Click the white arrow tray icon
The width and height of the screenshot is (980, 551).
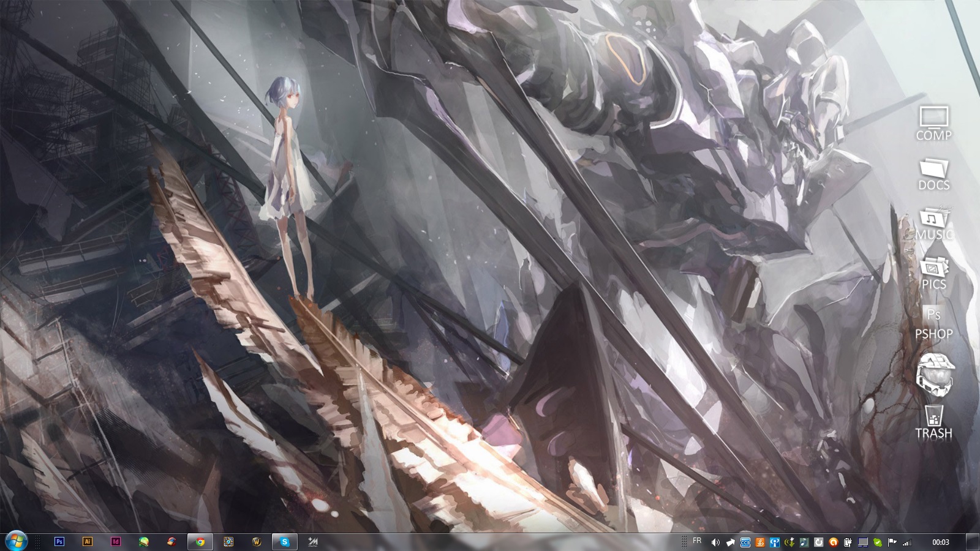[x=730, y=542]
